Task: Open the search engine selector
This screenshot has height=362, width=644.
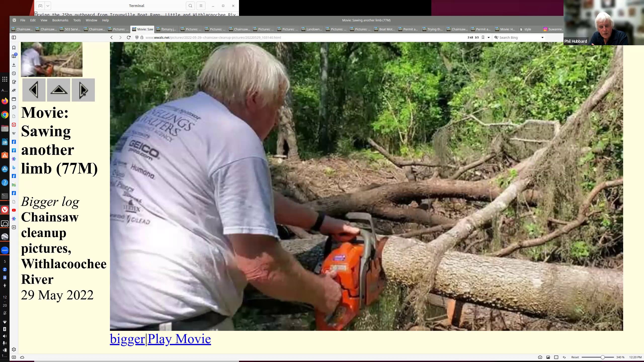Action: point(496,37)
